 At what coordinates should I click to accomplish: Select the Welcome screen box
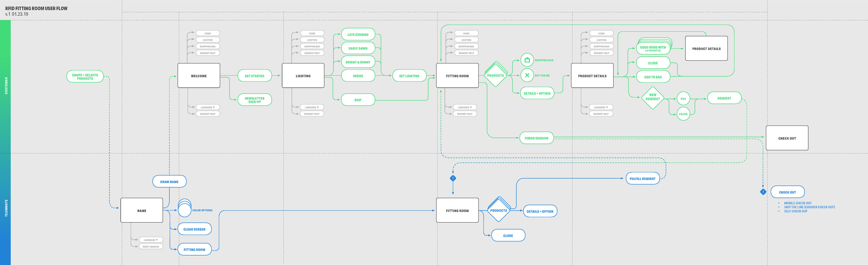[199, 76]
